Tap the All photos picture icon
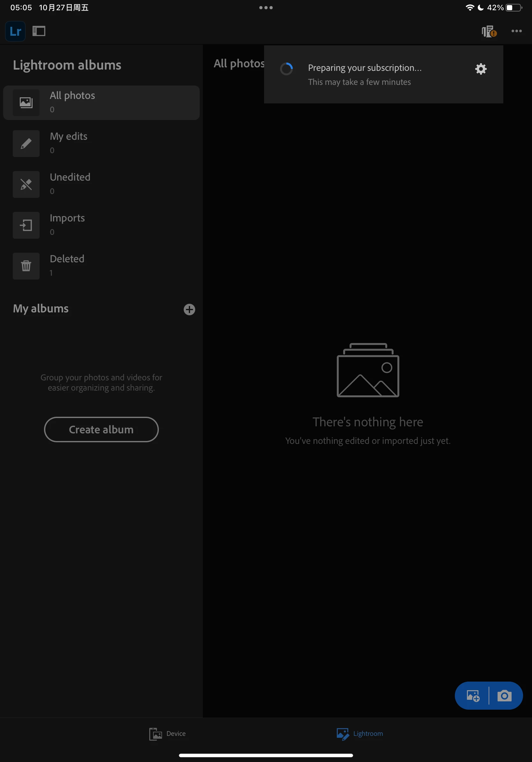The height and width of the screenshot is (762, 532). pos(26,102)
